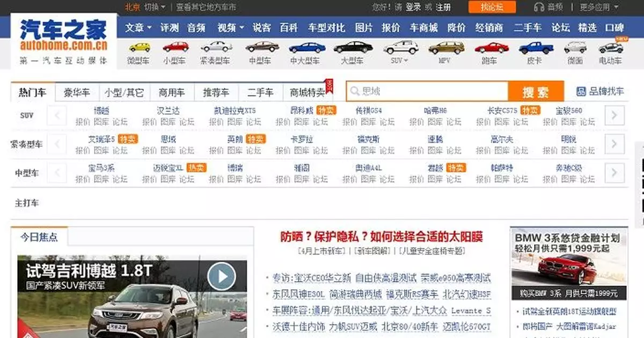
Task: Open 评测 in the navigation bar
Action: coord(169,27)
